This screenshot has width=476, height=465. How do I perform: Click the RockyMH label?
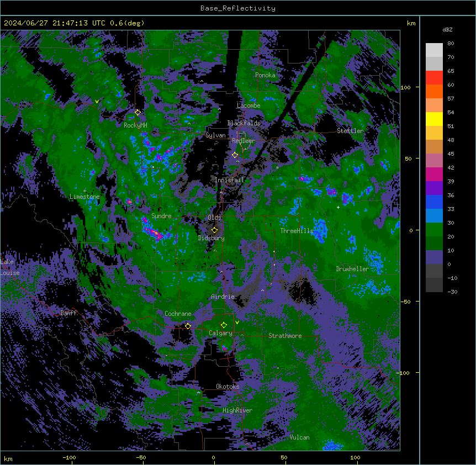coord(135,125)
